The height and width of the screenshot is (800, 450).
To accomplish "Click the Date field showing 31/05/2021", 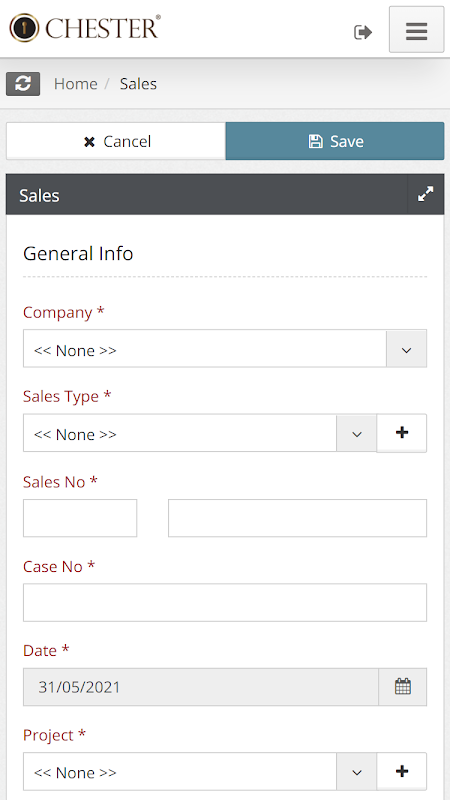I will point(201,687).
